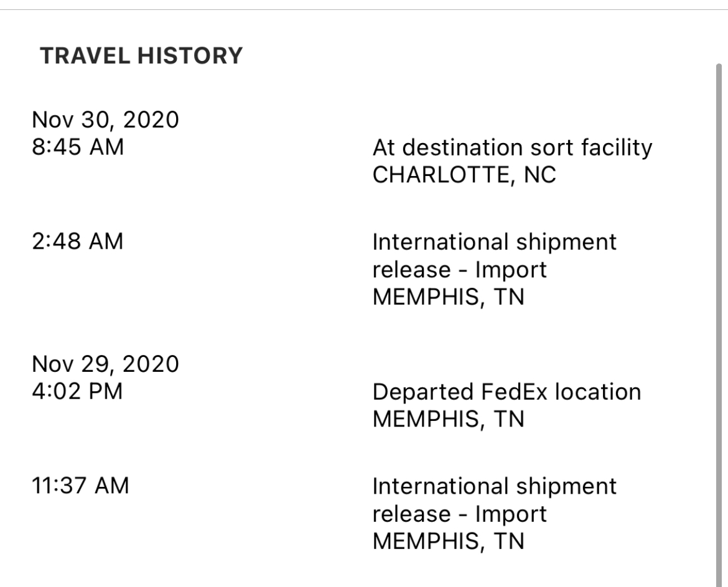Click MEMPHIS, TN under 11:37 AM entry
Viewport: 728px width, 587px height.
[x=449, y=542]
